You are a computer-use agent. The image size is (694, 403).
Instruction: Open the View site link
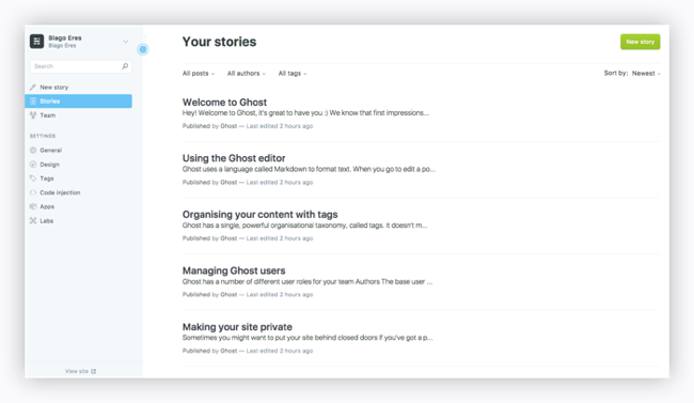(x=80, y=371)
